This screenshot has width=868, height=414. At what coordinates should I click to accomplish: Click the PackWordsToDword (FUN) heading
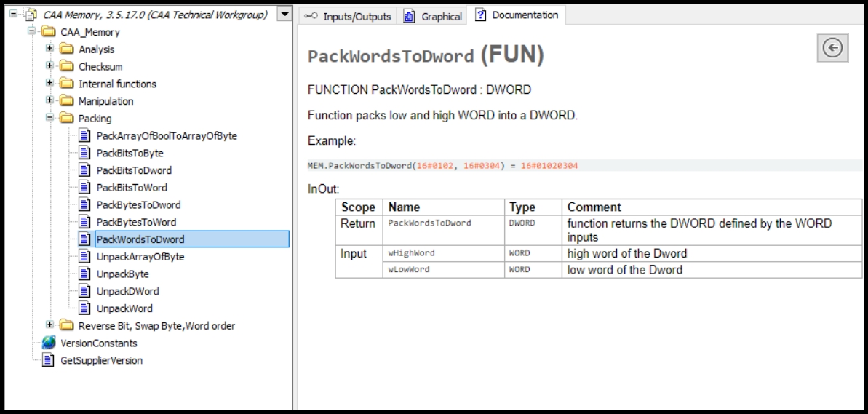[x=426, y=55]
